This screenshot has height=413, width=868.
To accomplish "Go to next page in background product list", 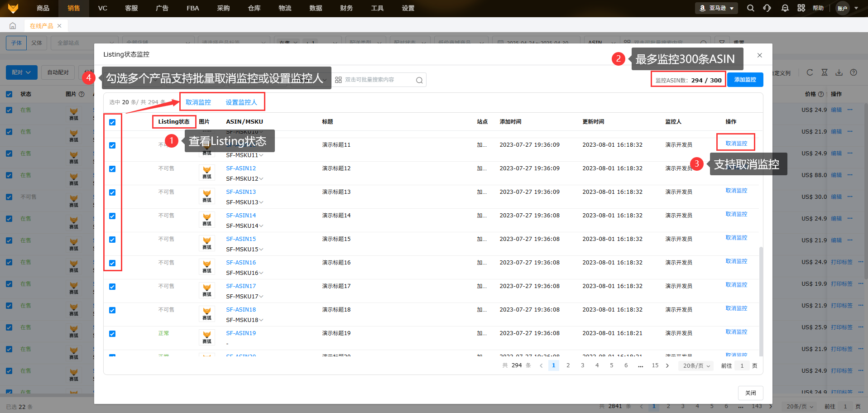I will click(x=771, y=406).
